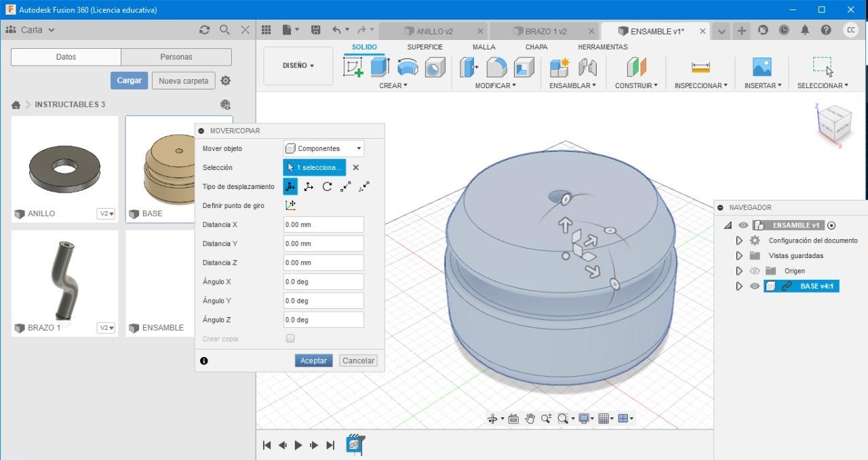868x460 pixels.
Task: Select the Hole tool icon
Action: pos(435,67)
